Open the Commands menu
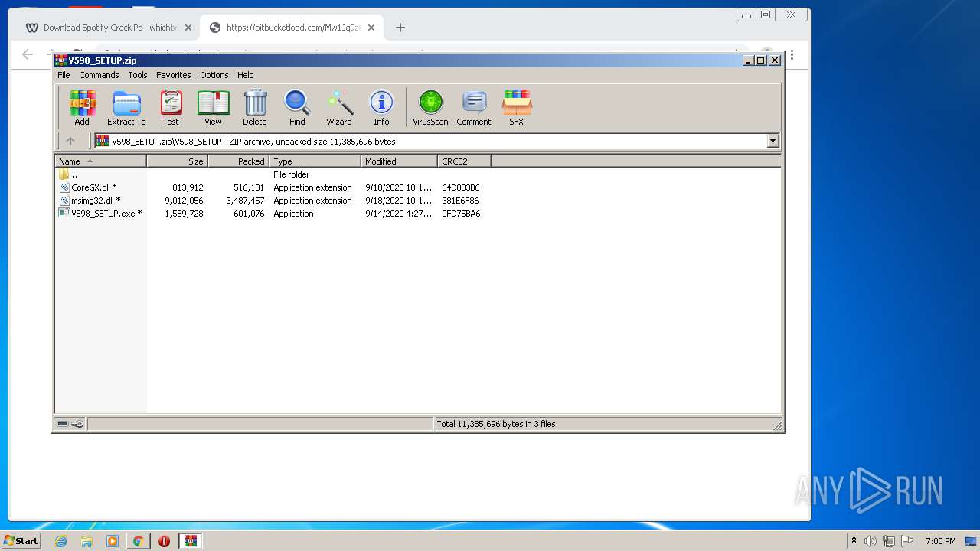Image resolution: width=980 pixels, height=551 pixels. (99, 75)
